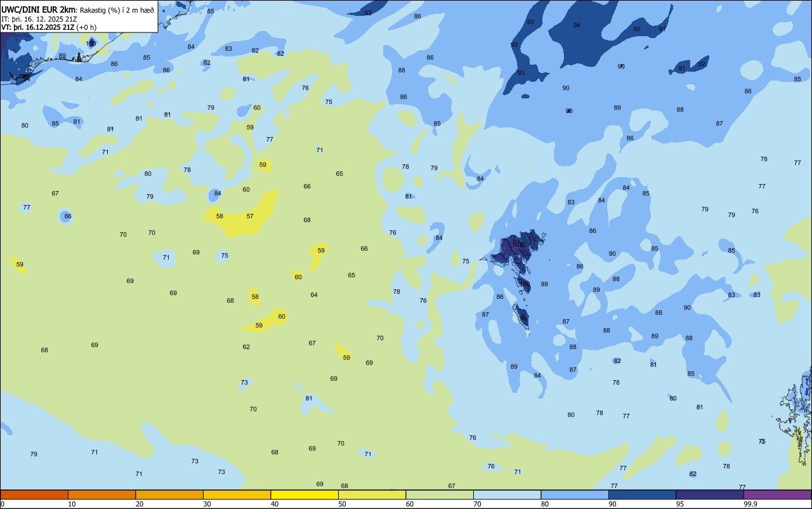Click the humidity value '57' on the map
Screen dimensions: 812x509
[x=250, y=216]
